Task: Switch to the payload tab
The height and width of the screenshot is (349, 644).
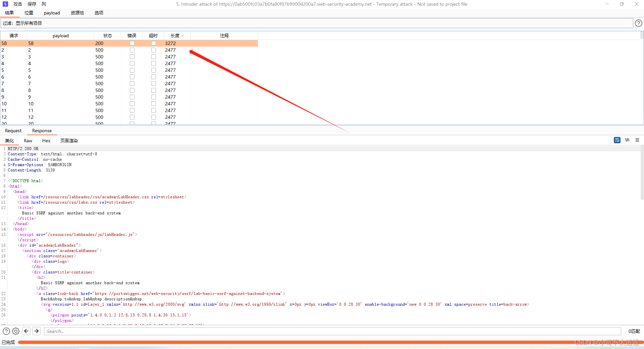Action: pyautogui.click(x=52, y=13)
